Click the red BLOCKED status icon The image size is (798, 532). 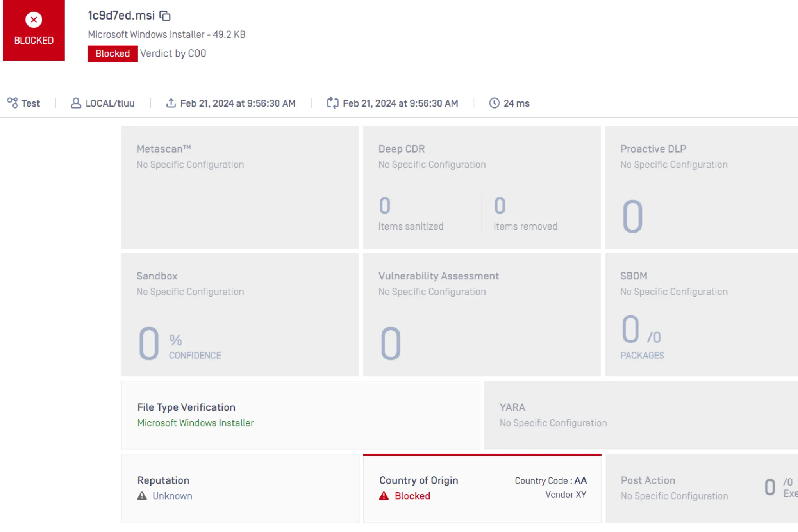coord(34,20)
